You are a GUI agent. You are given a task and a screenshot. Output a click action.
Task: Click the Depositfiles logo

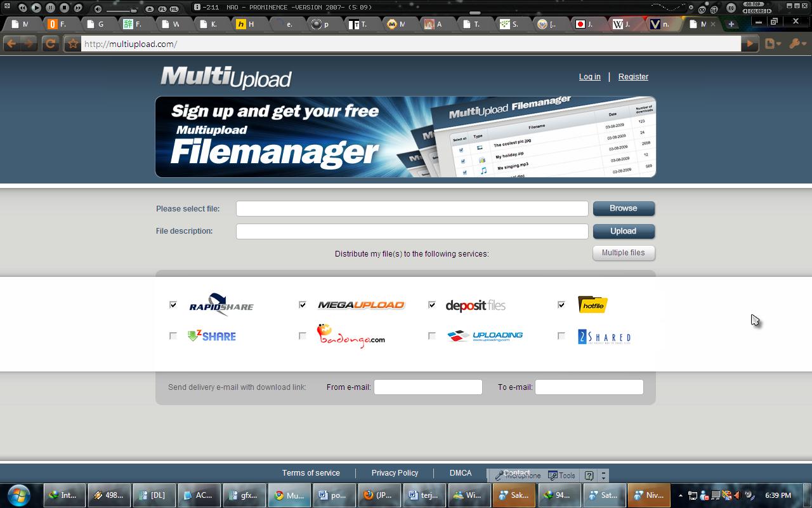(476, 305)
